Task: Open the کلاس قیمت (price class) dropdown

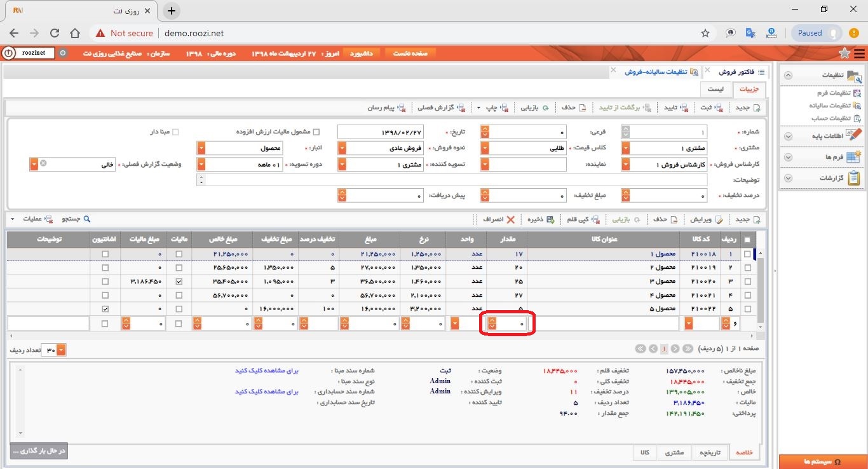Action: (x=485, y=149)
